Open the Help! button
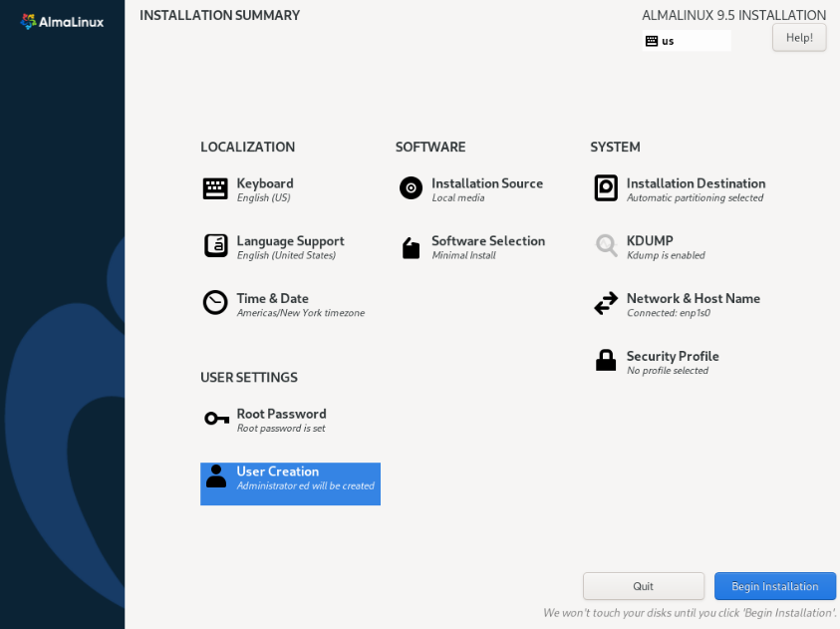The width and height of the screenshot is (840, 629). tap(799, 38)
